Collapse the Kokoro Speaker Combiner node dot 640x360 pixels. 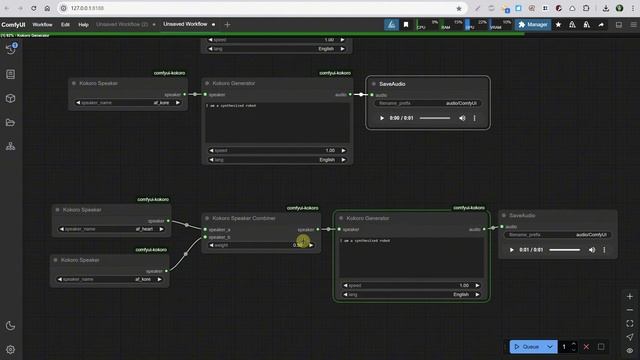pos(207,218)
